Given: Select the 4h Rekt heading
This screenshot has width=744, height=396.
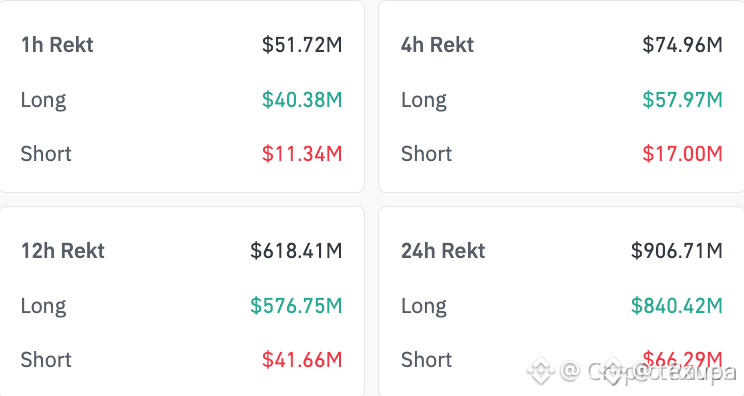Looking at the screenshot, I should 437,45.
